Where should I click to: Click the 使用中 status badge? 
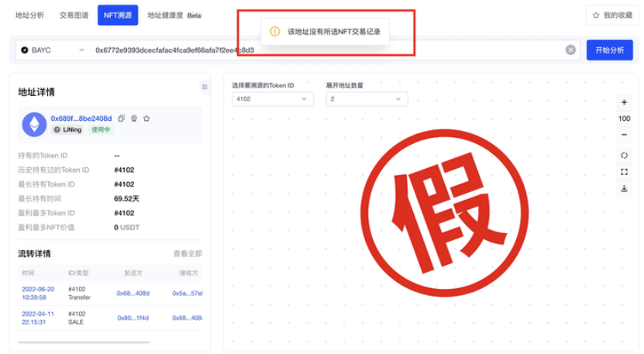tap(101, 130)
